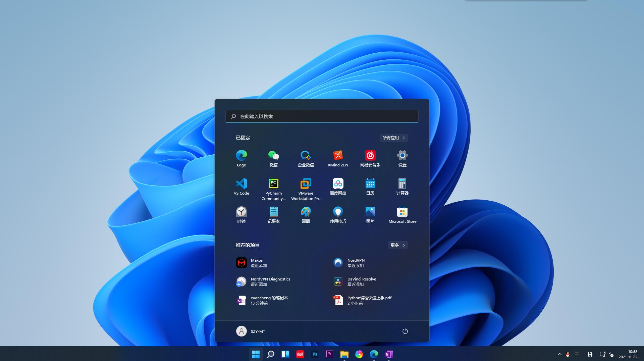Click the Start menu search field
644x361 pixels.
(x=322, y=116)
